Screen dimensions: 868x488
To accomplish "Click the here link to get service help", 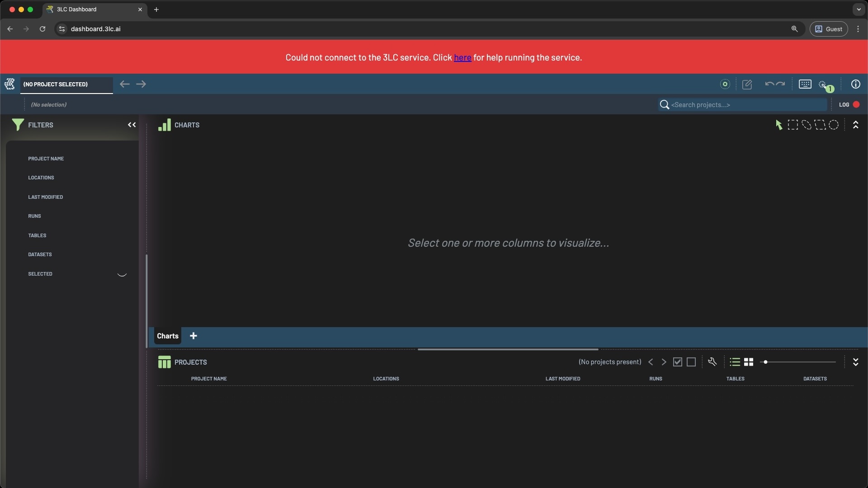I will coord(462,57).
